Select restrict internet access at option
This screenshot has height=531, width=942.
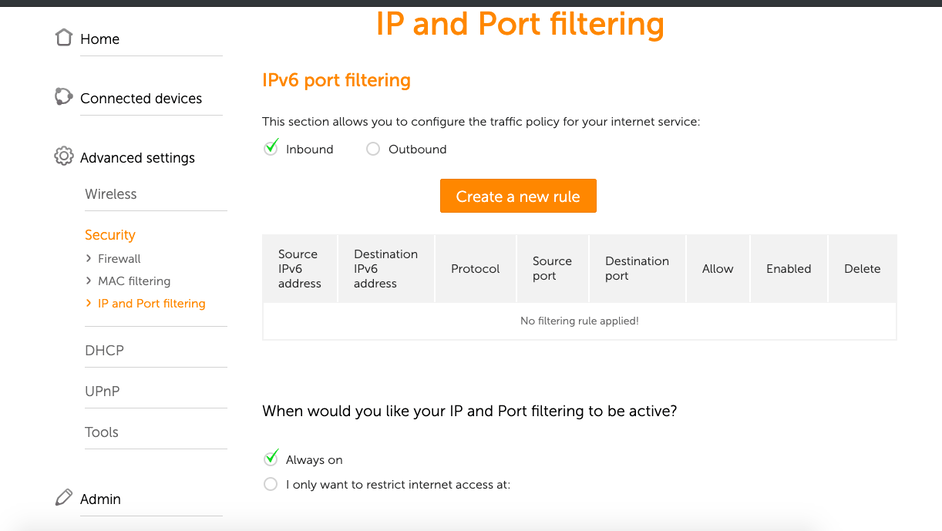pos(271,485)
